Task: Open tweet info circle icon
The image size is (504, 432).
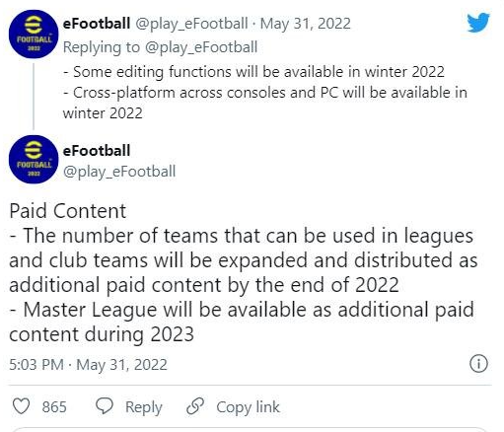Action: pos(478,364)
